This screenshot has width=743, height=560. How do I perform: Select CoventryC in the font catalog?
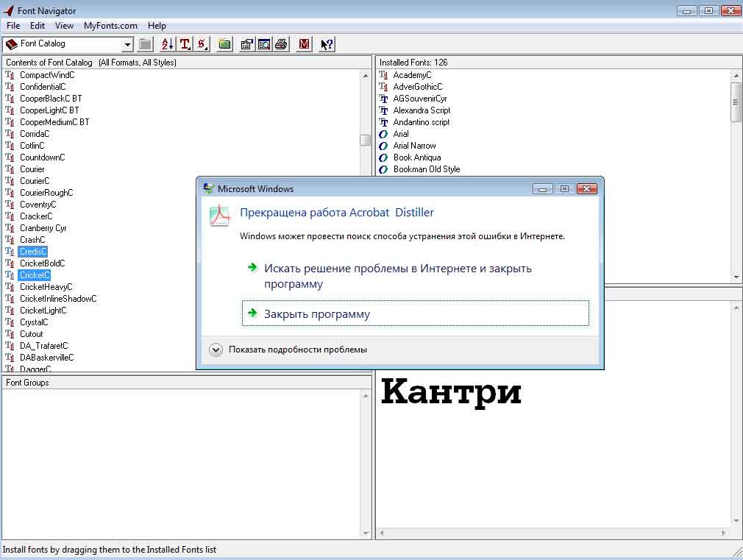38,205
